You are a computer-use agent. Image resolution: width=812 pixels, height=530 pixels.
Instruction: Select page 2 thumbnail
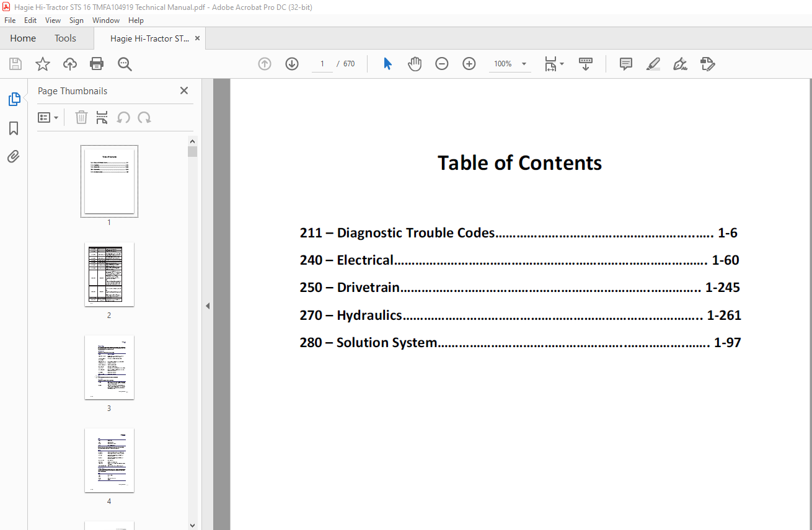tap(109, 274)
